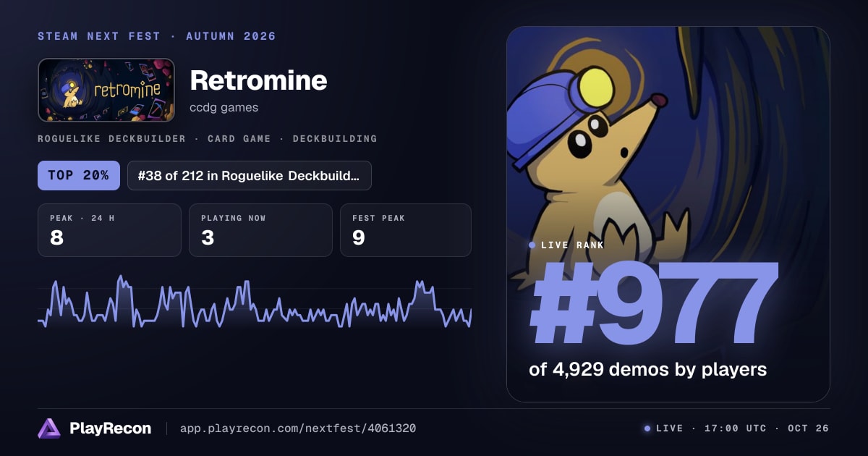868x456 pixels.
Task: Click the PlayRecon brand name
Action: click(110, 428)
